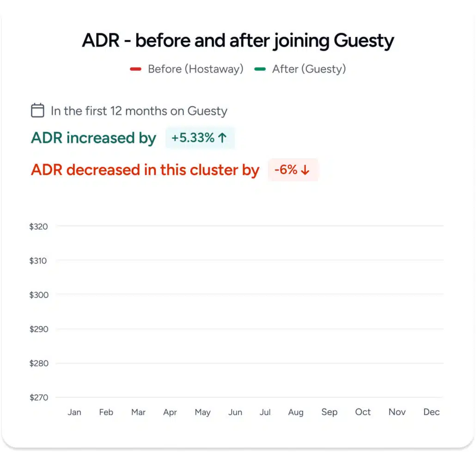Toggle the After (Guesty) legend label
This screenshot has width=476, height=452.
[309, 69]
